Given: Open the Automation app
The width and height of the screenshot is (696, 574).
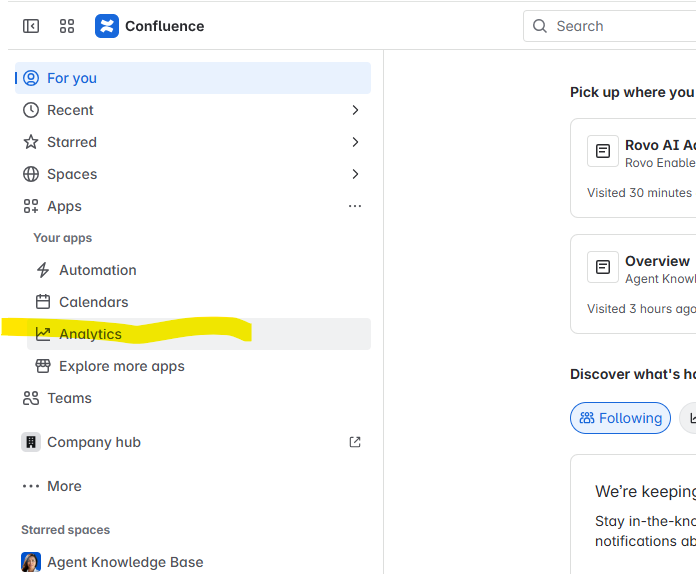Looking at the screenshot, I should click(x=97, y=270).
